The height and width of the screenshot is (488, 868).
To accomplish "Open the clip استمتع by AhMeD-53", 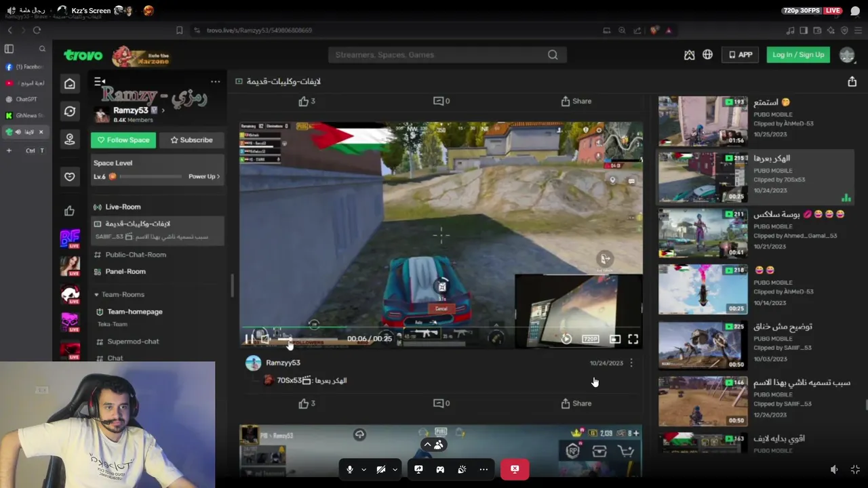I will coord(755,121).
